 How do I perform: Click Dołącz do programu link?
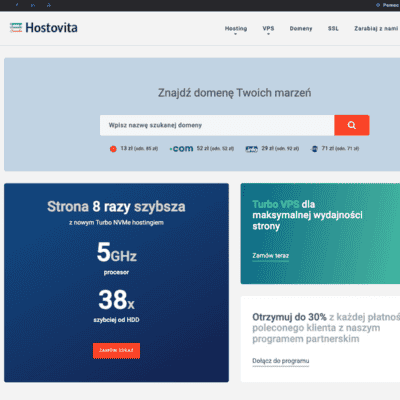(x=281, y=361)
